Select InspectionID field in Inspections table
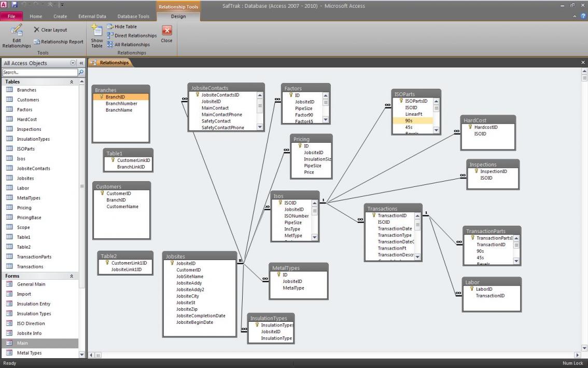 [494, 171]
